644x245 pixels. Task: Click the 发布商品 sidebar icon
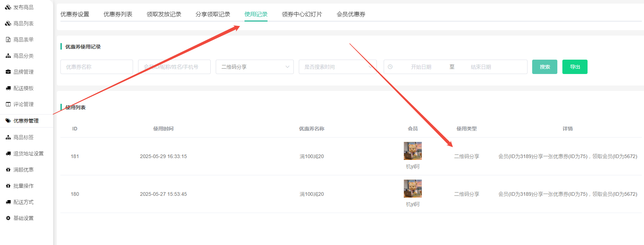8,7
